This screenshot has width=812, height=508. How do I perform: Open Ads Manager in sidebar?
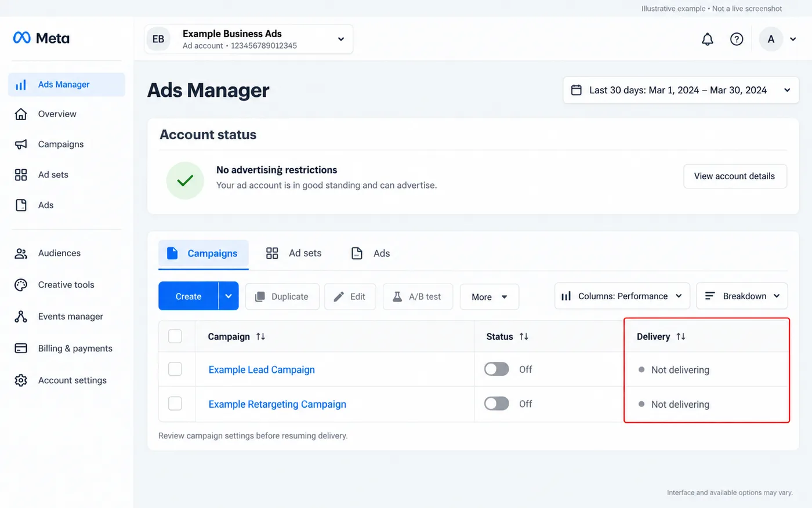67,85
